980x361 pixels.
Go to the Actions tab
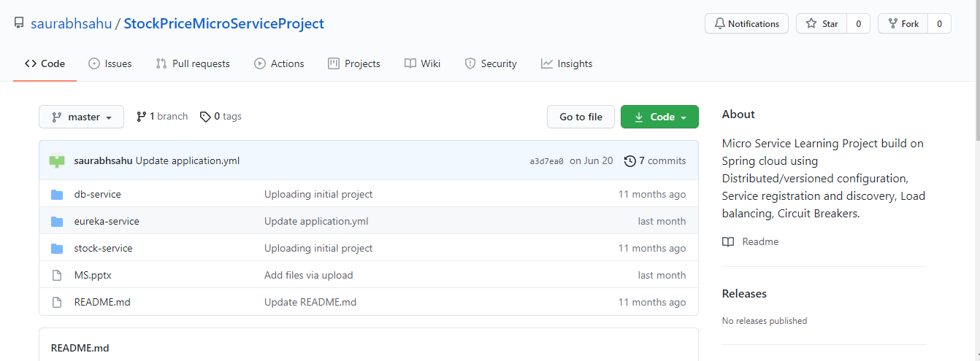pos(279,63)
